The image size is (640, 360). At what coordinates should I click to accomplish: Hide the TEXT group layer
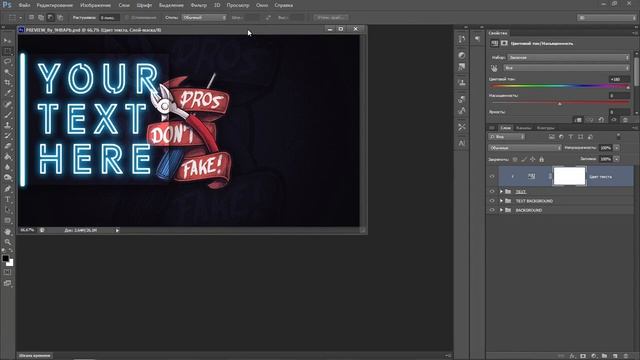492,191
